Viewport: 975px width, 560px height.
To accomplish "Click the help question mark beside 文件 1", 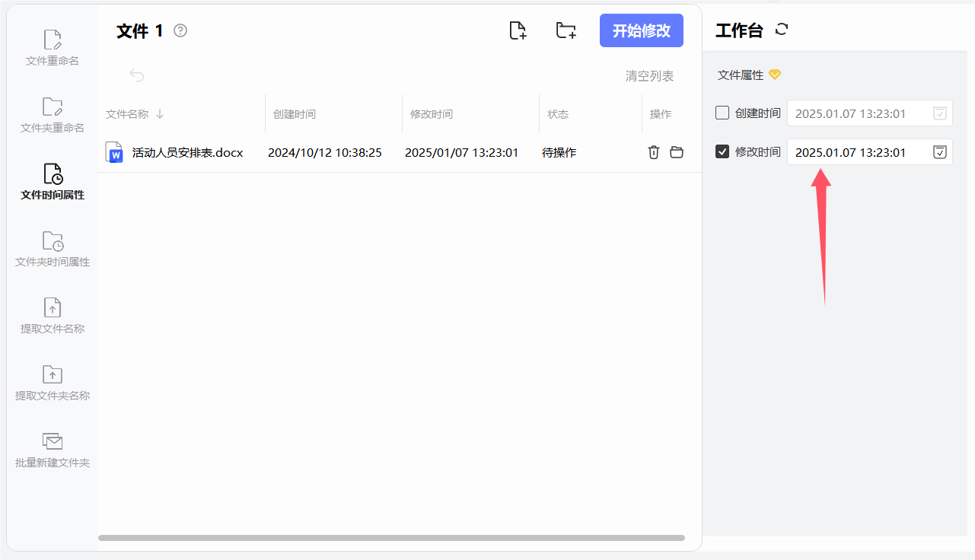I will tap(180, 30).
